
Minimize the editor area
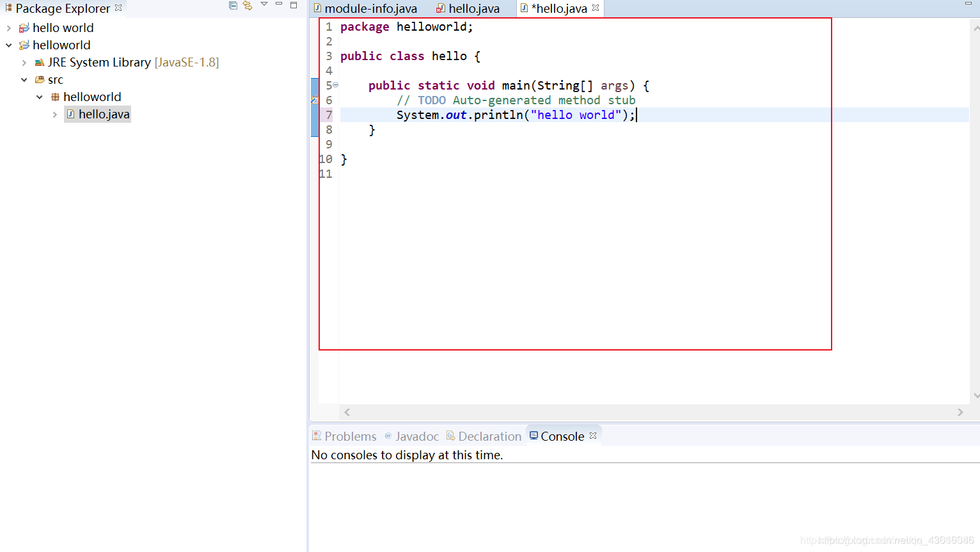click(968, 4)
